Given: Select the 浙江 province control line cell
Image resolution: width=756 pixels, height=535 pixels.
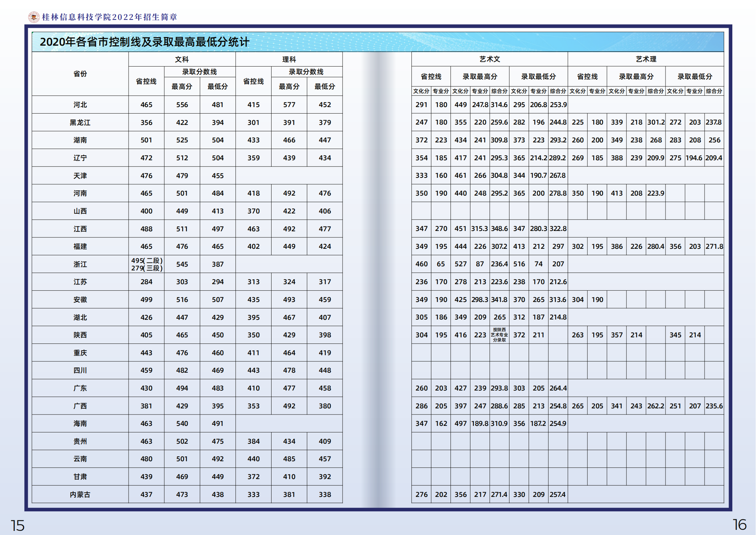Looking at the screenshot, I should click(x=146, y=264).
